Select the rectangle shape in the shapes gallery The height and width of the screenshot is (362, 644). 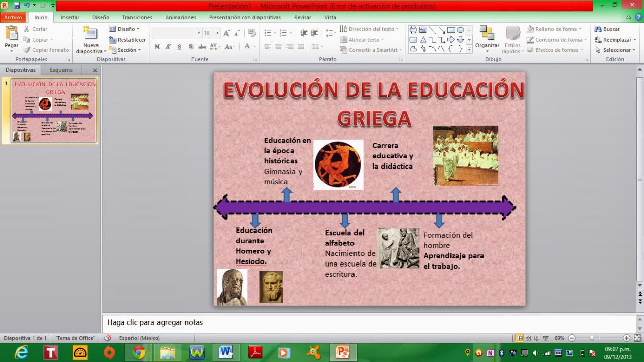tap(451, 30)
